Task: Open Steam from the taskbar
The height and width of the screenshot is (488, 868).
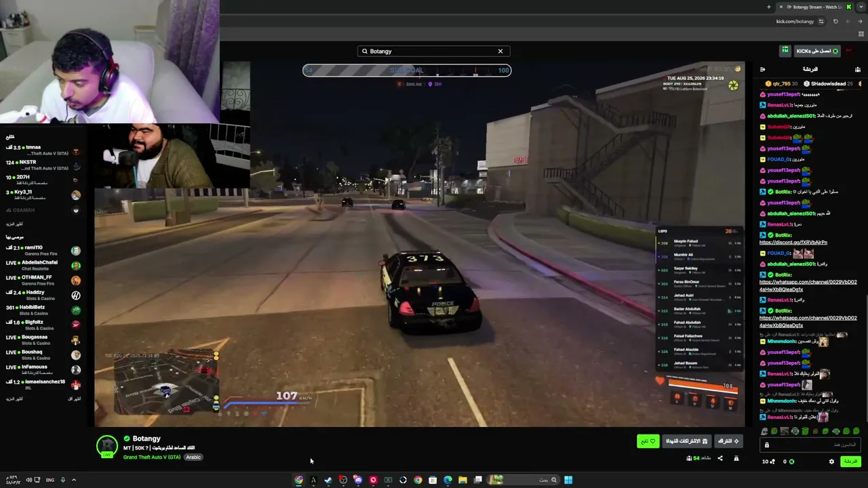Action: (328, 480)
